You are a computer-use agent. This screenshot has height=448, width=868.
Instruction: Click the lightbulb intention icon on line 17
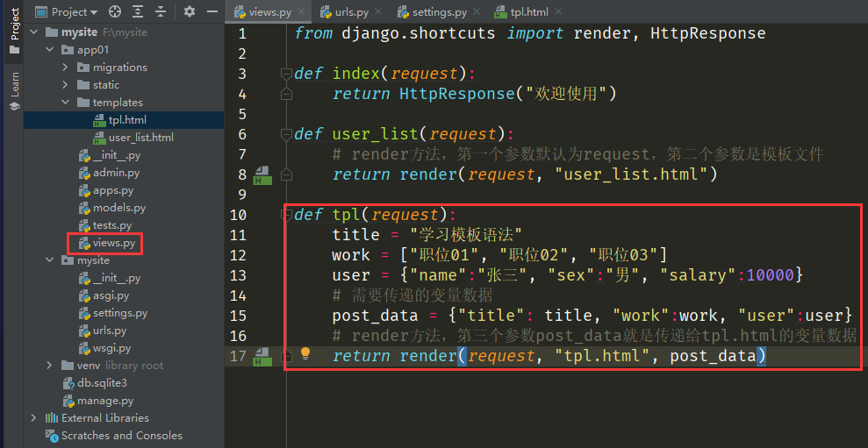(305, 354)
